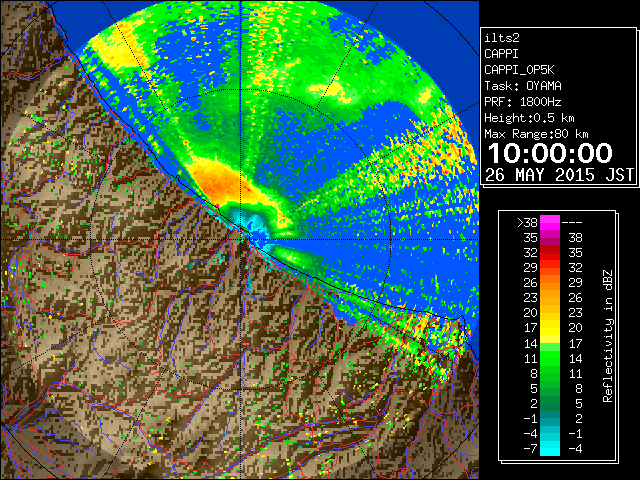Screen dimensions: 640x480
Task: Select the 'Height:0.5 km' line
Action: 529,118
